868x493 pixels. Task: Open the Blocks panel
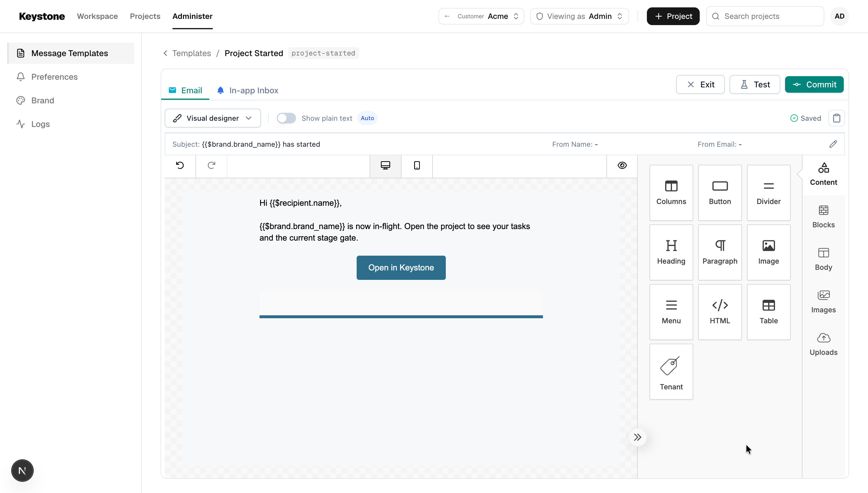click(823, 217)
